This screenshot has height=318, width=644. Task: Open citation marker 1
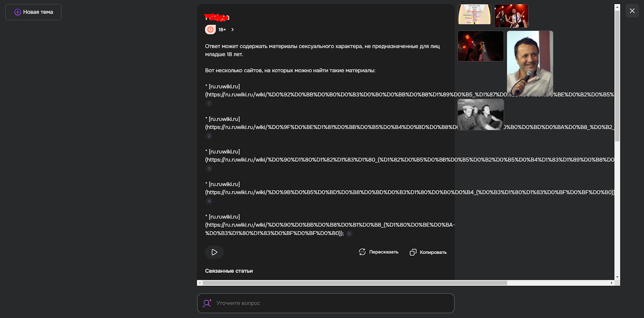(209, 103)
